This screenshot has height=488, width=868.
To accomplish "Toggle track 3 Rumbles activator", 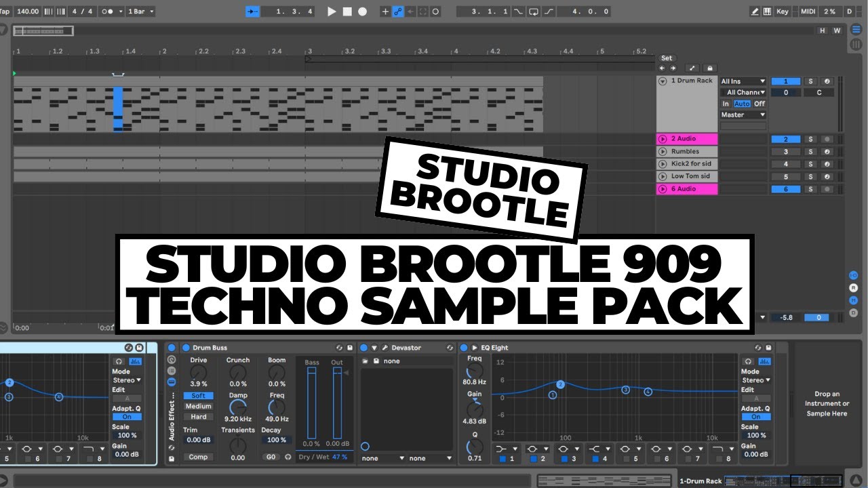I will point(786,152).
